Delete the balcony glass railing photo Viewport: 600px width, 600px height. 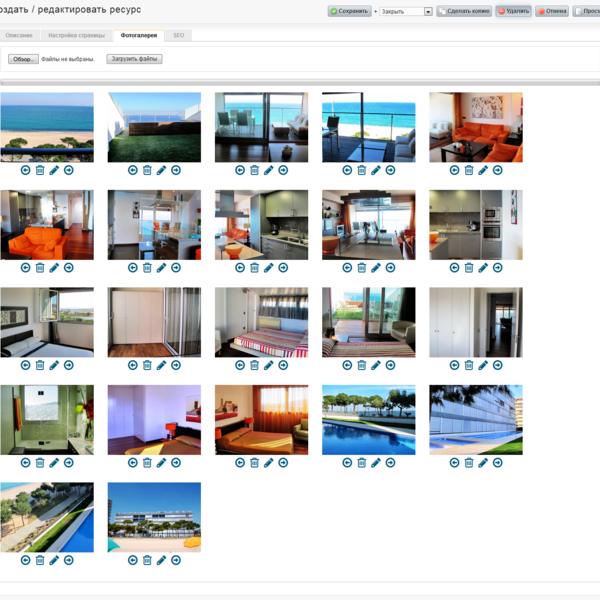pyautogui.click(x=362, y=170)
